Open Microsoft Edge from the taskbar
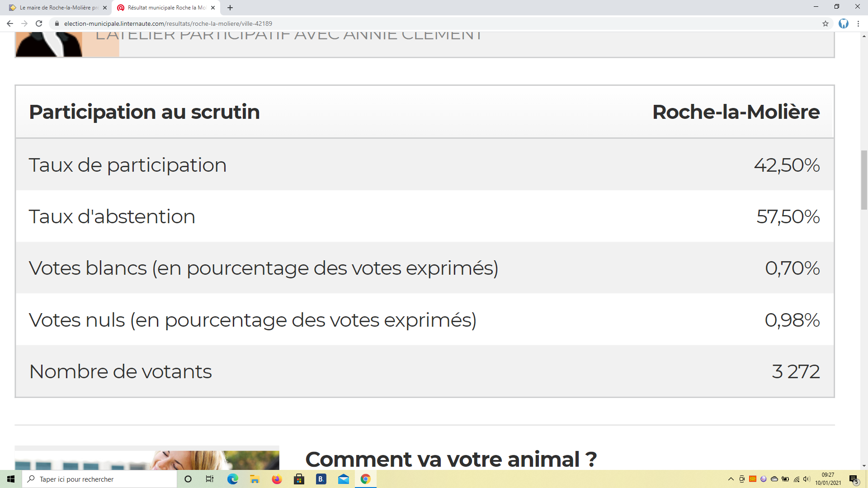This screenshot has height=488, width=868. tap(232, 479)
